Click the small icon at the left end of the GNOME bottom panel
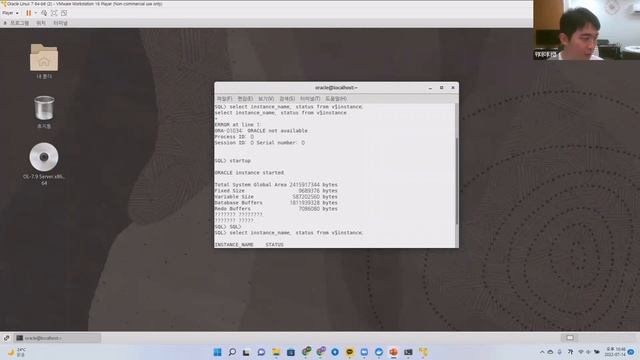This screenshot has height=360, width=640. 6,338
